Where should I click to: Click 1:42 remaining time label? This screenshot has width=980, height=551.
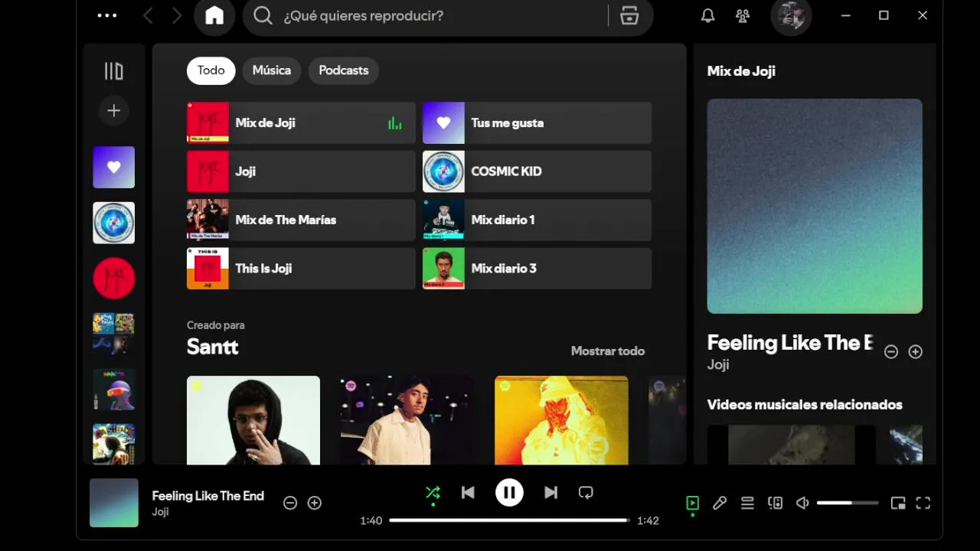click(x=648, y=520)
